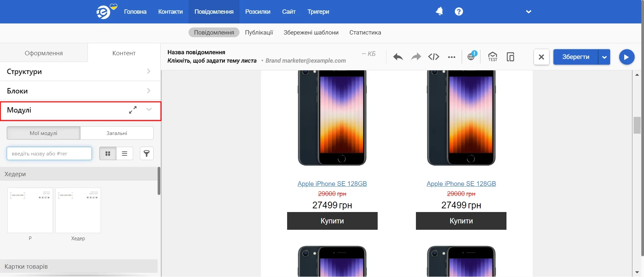This screenshot has height=277, width=644.
Task: Open the Збережені шаблони sub-tab
Action: pos(311,32)
